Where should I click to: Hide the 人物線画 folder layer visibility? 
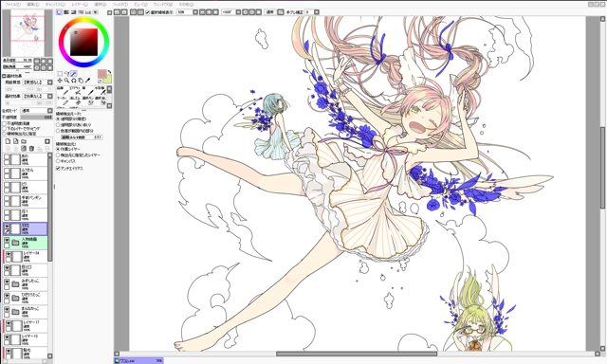click(7, 241)
